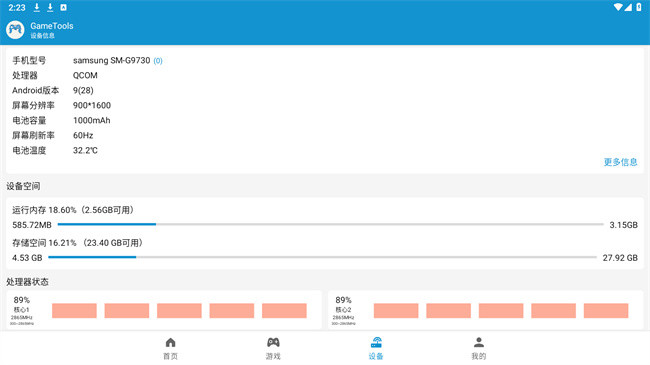Select the 4.53 GB used storage value

27,258
